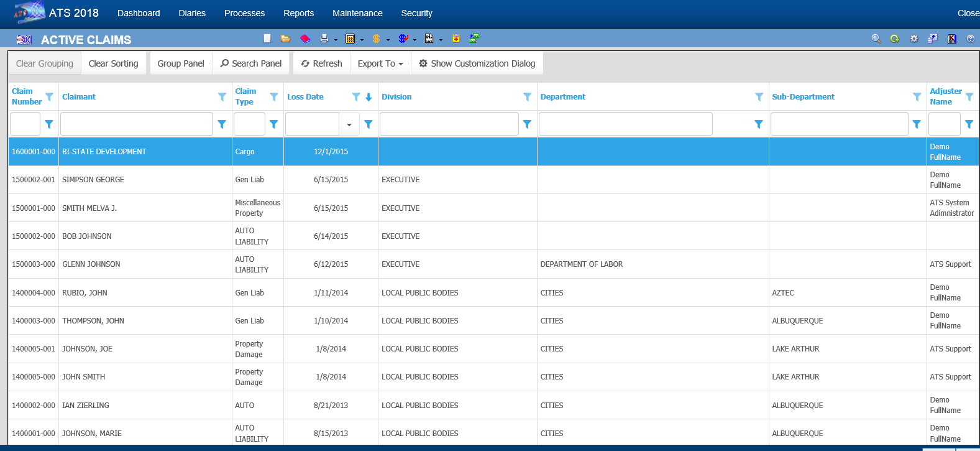Click the yellow calculator toolbar icon
Image resolution: width=980 pixels, height=451 pixels.
[350, 39]
